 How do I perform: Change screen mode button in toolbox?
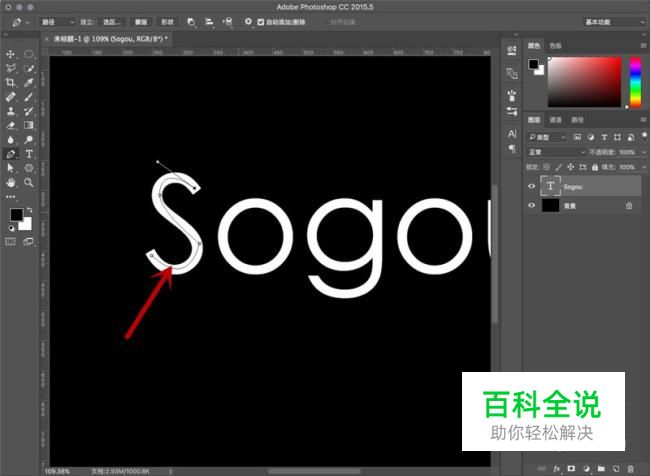28,241
